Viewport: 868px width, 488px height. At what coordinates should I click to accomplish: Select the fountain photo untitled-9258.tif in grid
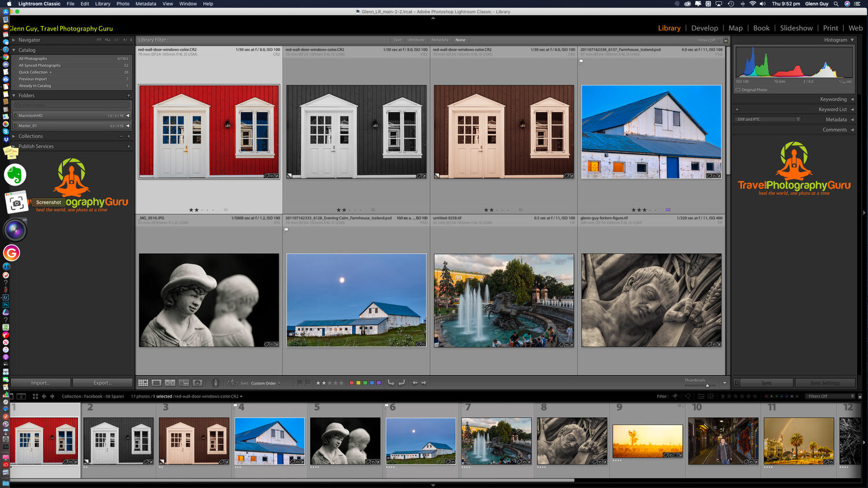click(x=504, y=300)
